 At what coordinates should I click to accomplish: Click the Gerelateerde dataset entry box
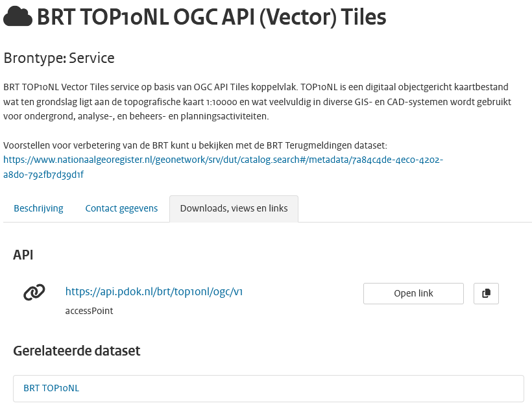tap(268, 388)
